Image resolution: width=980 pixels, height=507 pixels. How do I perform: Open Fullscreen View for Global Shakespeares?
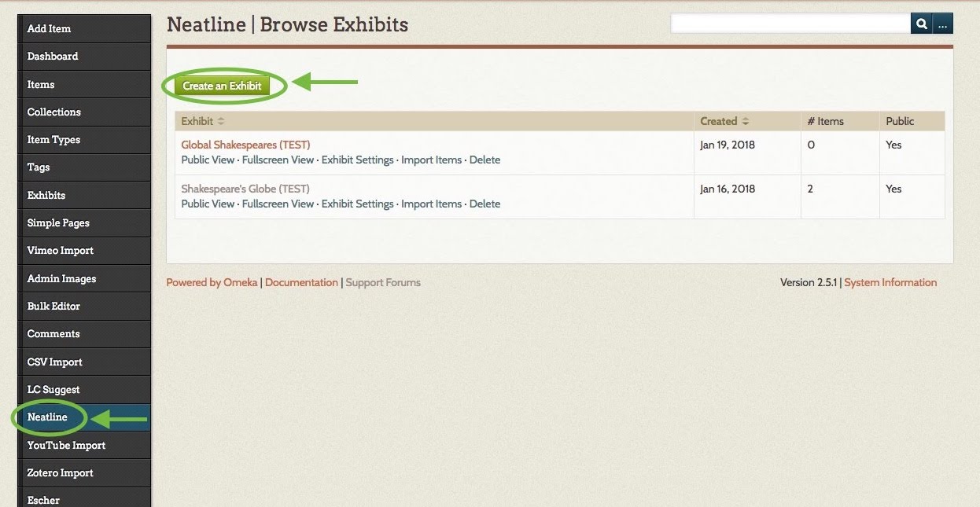(278, 160)
